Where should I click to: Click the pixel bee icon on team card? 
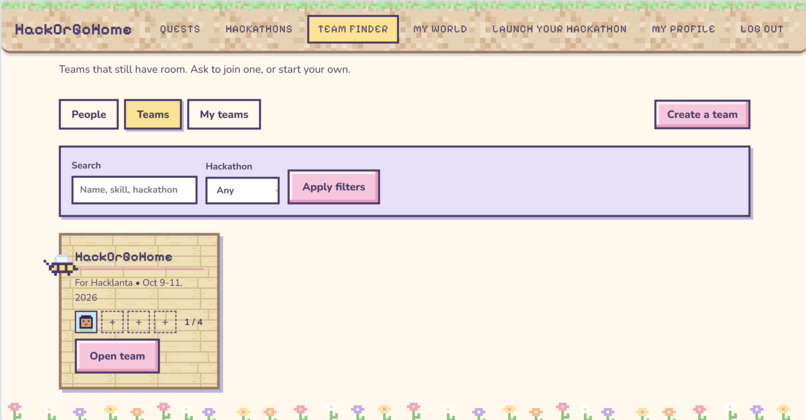tap(61, 265)
